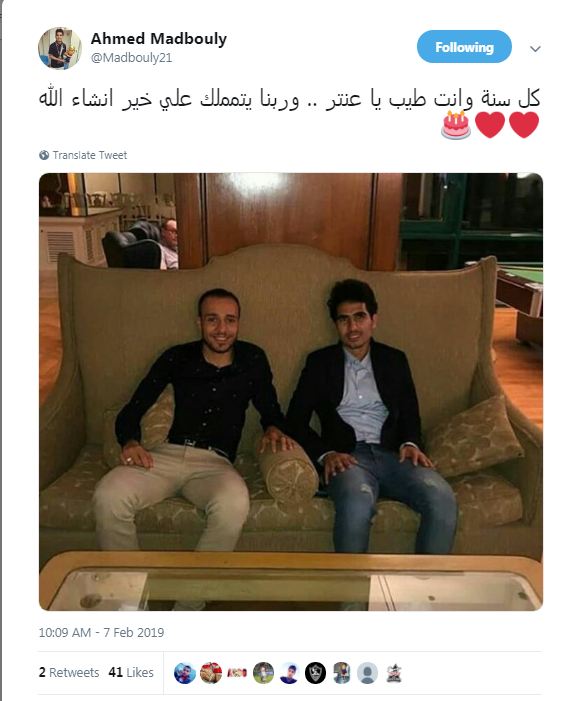This screenshot has height=701, width=575.
Task: Open the @Madbouly21 handle link
Action: point(131,58)
